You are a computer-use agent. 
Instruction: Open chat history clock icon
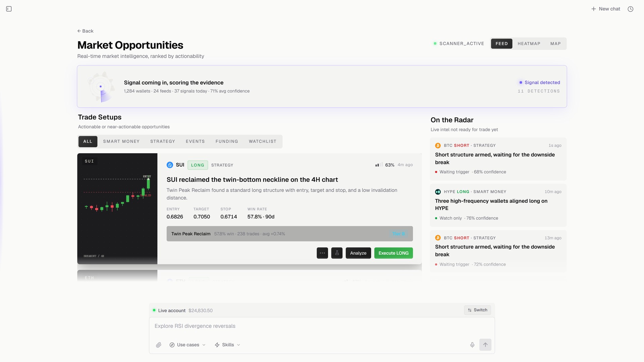[x=631, y=9]
